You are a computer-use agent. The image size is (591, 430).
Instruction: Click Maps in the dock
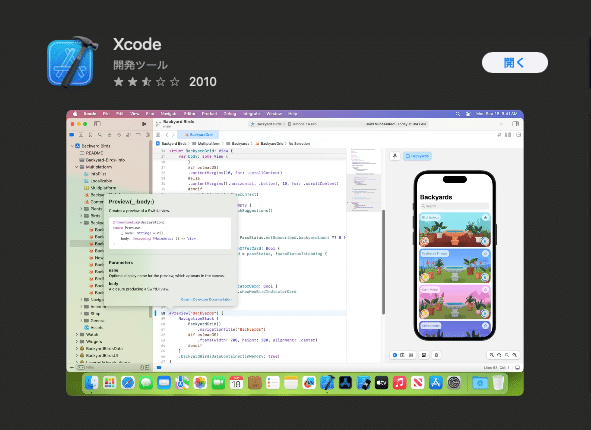(x=182, y=383)
